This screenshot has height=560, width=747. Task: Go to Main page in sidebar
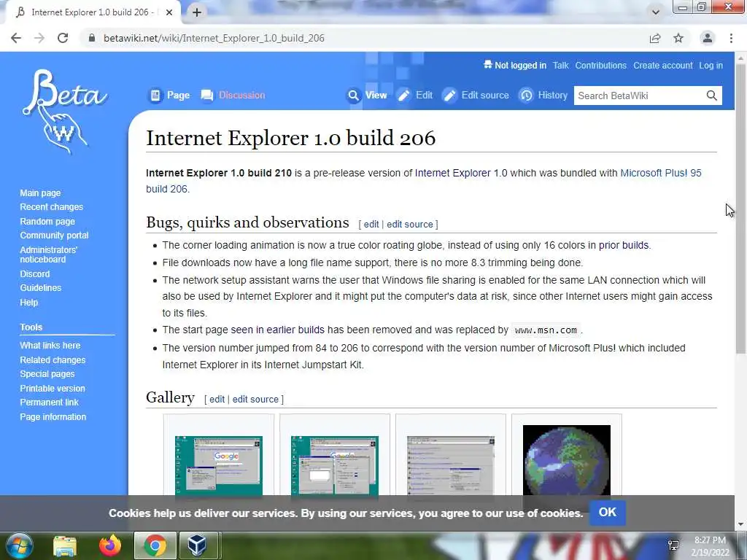[40, 192]
